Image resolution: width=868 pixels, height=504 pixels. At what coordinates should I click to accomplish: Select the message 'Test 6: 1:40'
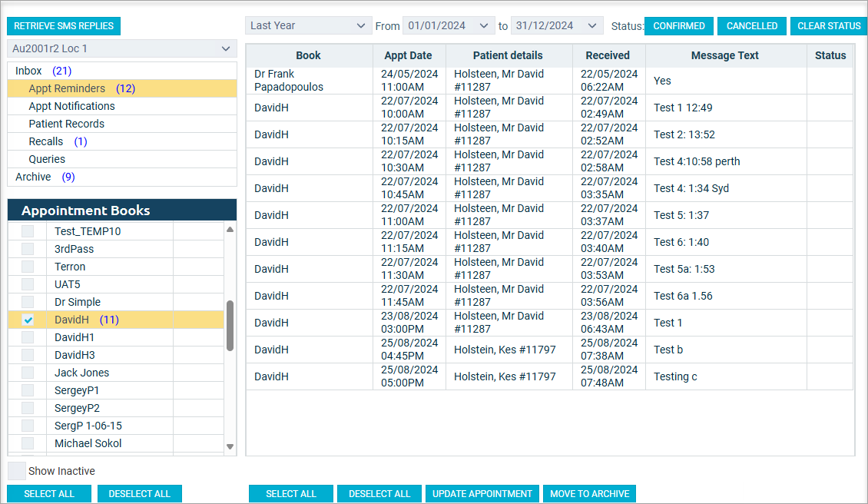(x=681, y=242)
